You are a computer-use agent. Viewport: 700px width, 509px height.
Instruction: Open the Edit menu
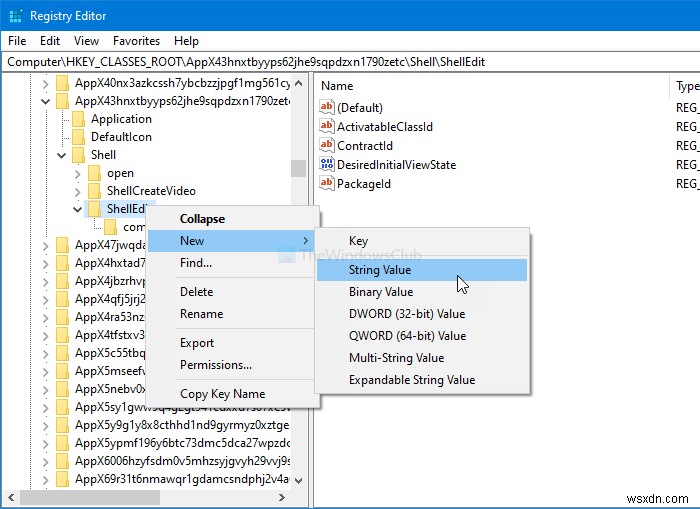[x=50, y=41]
